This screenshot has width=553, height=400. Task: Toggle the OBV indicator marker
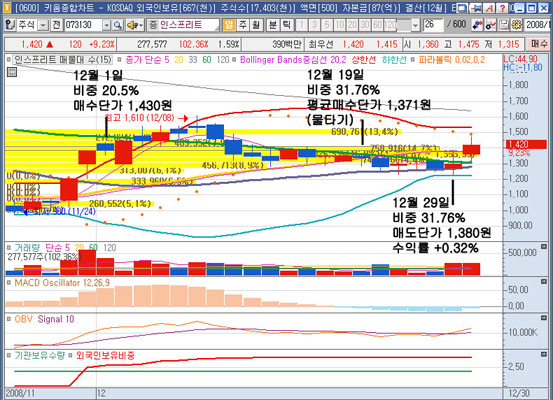tap(9, 319)
